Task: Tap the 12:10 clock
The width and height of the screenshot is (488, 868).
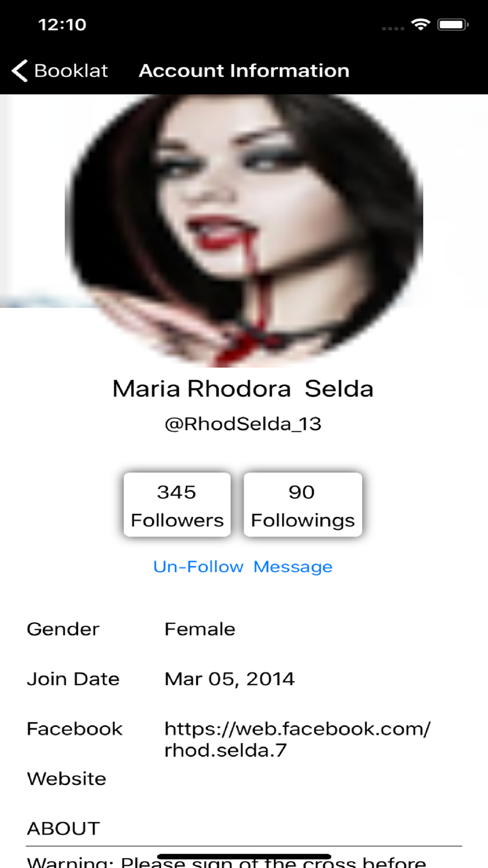Action: [62, 25]
